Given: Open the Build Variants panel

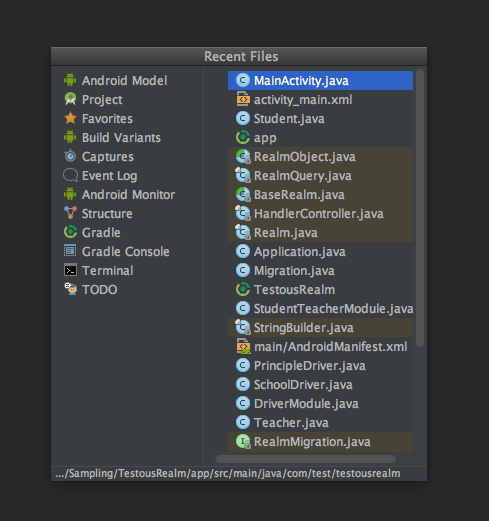Looking at the screenshot, I should [121, 137].
